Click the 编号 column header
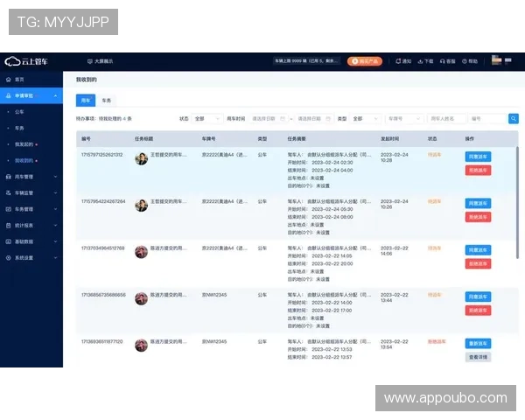This screenshot has height=420, width=525. pyautogui.click(x=86, y=138)
